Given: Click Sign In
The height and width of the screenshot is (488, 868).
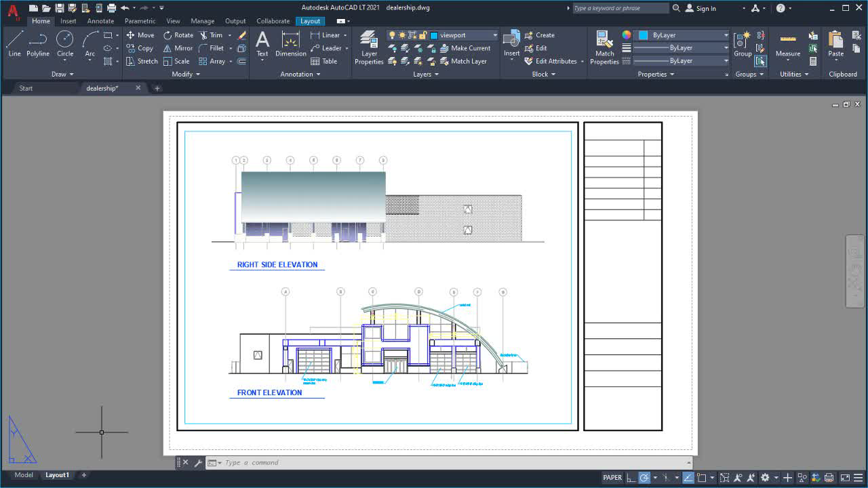Looking at the screenshot, I should pos(701,8).
